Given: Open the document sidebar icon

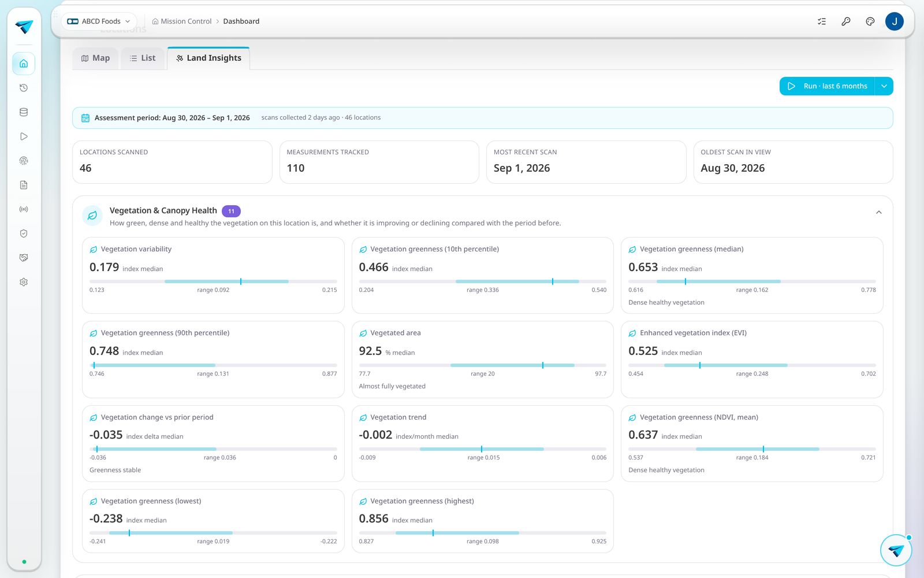Looking at the screenshot, I should (x=24, y=185).
